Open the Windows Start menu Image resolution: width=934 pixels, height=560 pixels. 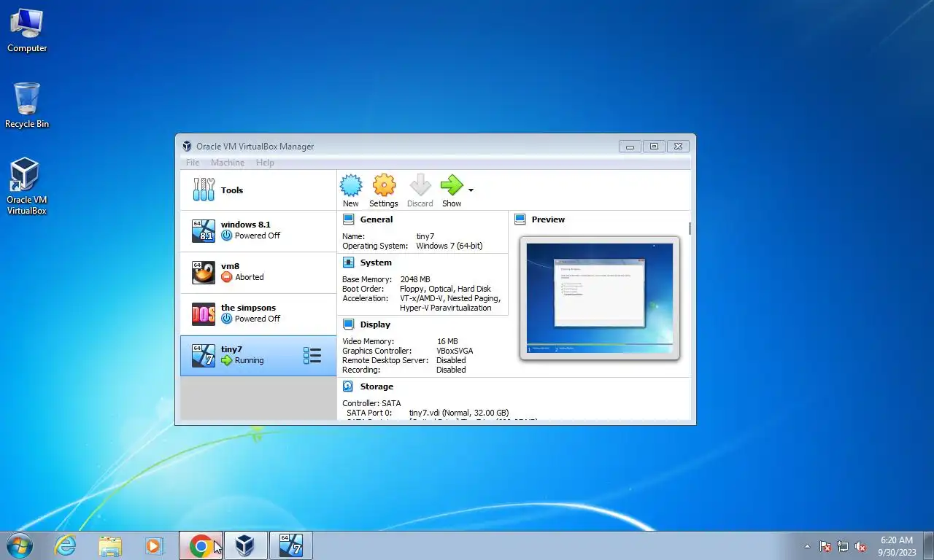[19, 545]
